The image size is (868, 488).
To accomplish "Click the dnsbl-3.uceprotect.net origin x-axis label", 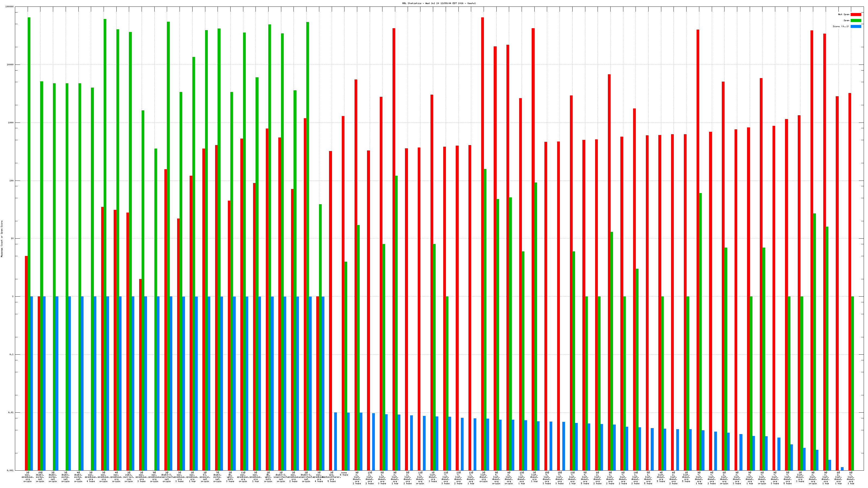I will pyautogui.click(x=167, y=477).
